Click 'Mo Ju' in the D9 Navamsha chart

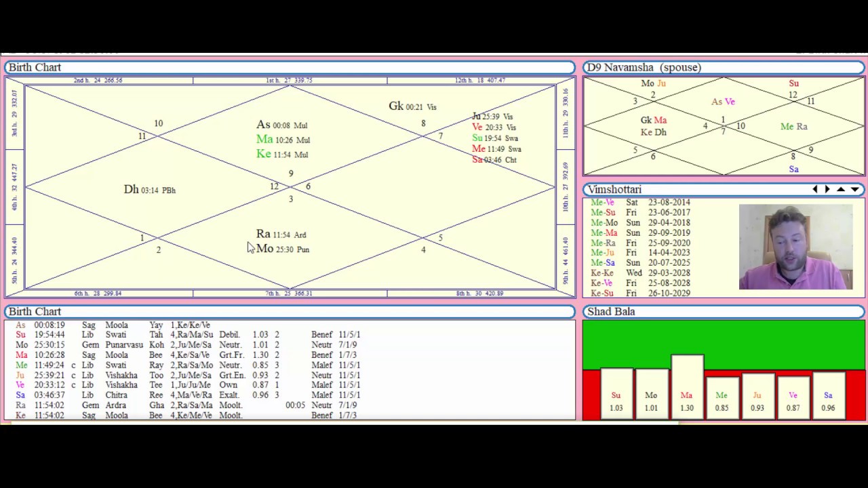coord(653,83)
